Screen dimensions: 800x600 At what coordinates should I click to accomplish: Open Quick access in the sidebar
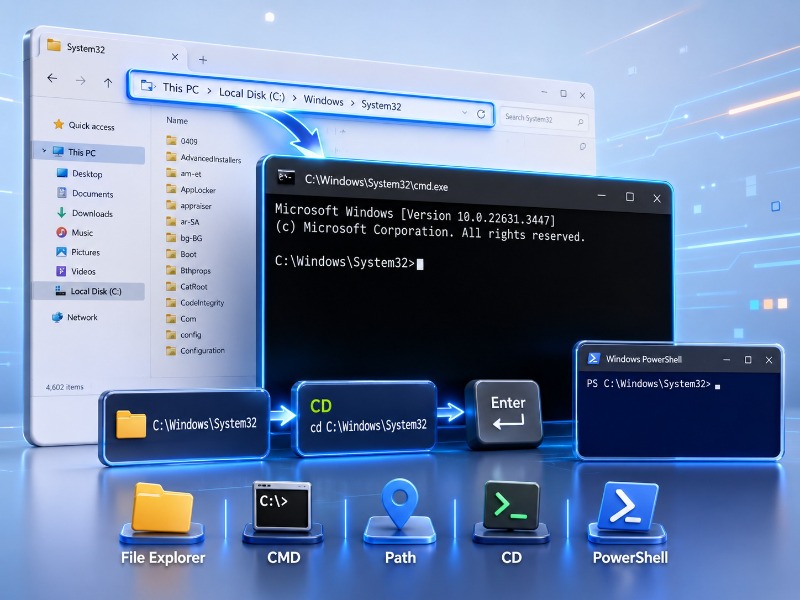click(x=84, y=125)
